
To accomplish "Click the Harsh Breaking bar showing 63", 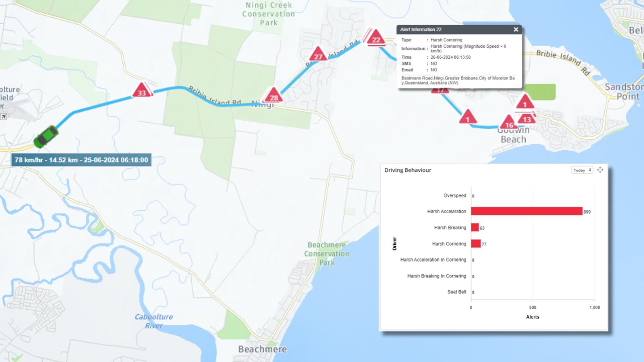I will [x=474, y=228].
